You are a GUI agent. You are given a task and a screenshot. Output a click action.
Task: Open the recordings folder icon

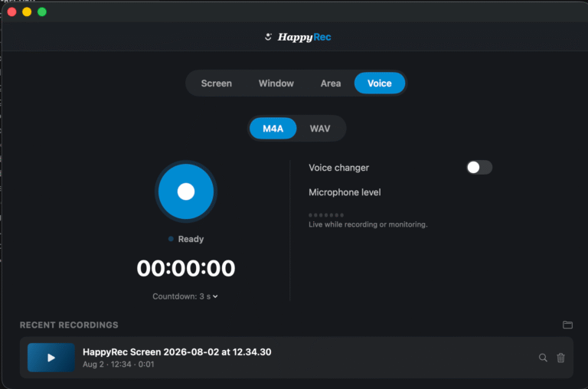(x=567, y=325)
